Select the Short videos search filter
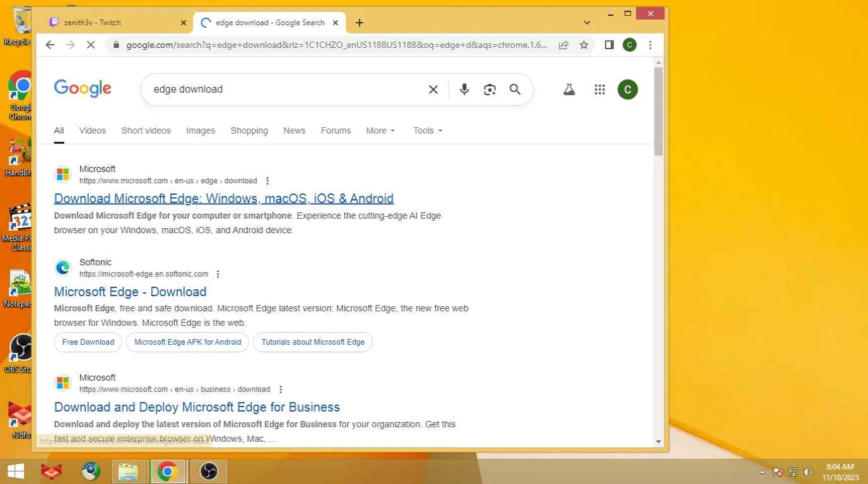Screen dimensions: 868x484 [146, 130]
